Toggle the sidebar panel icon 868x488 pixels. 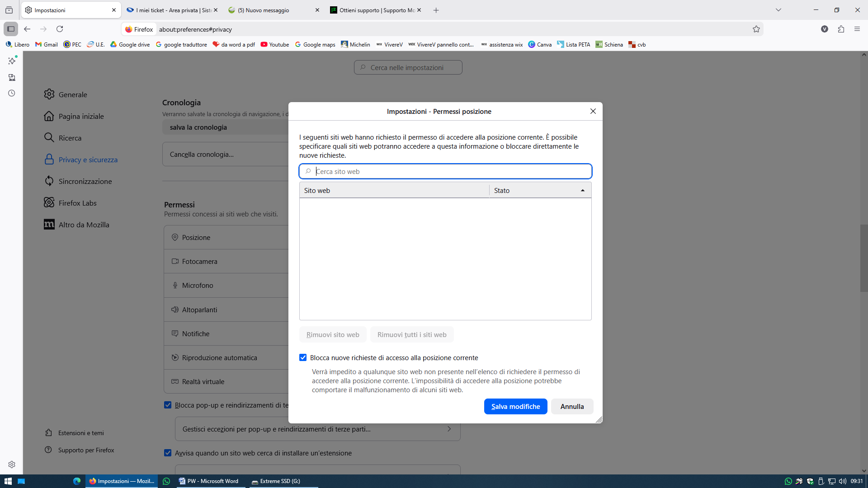[11, 29]
